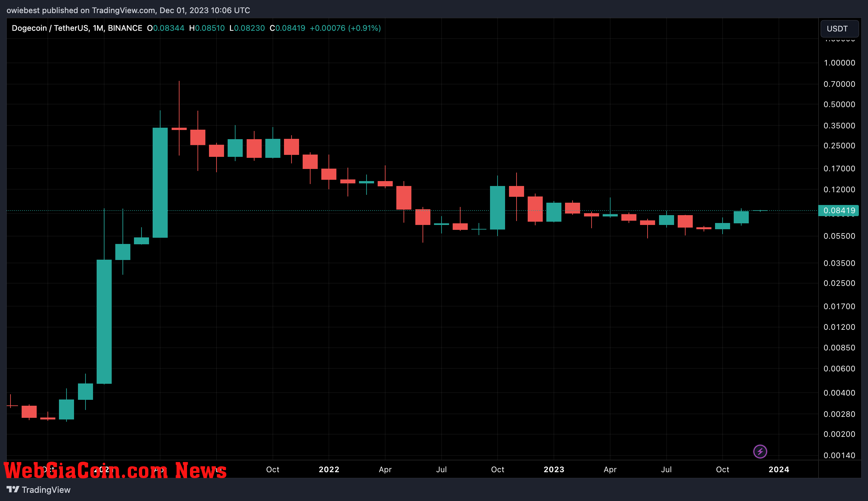Viewport: 868px width, 501px height.
Task: Click the 0.00280 price scale label
Action: (x=839, y=414)
